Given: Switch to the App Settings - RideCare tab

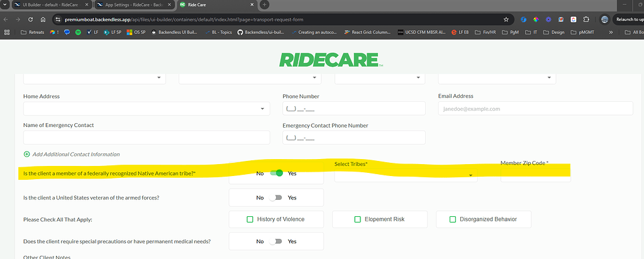Looking at the screenshot, I should coord(129,4).
